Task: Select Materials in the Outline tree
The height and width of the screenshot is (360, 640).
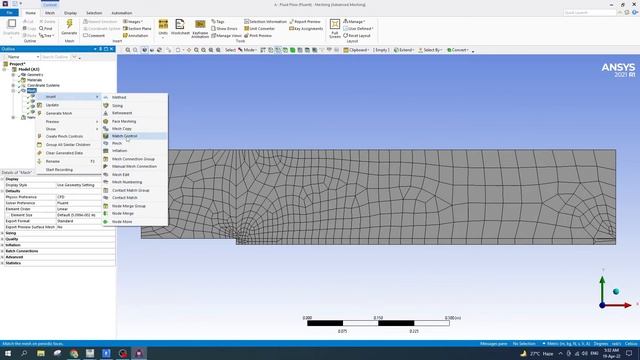Action: (34, 80)
